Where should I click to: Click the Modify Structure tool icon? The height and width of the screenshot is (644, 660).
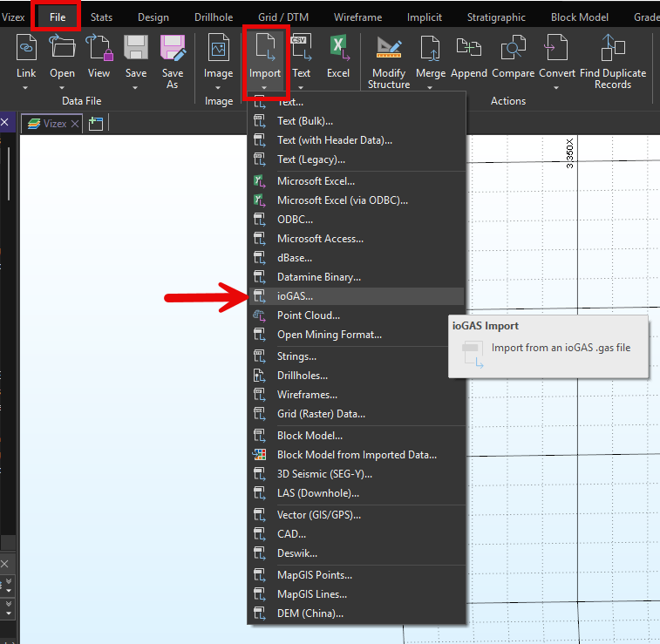click(389, 49)
